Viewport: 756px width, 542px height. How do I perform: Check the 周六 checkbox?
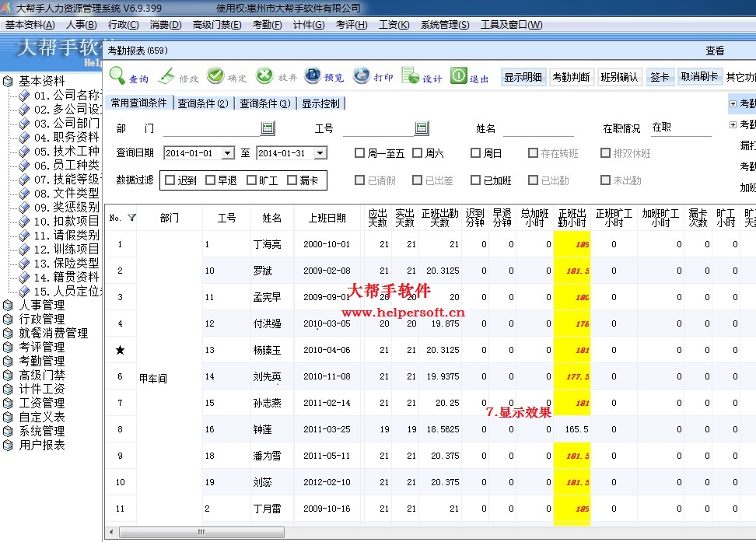pos(417,153)
